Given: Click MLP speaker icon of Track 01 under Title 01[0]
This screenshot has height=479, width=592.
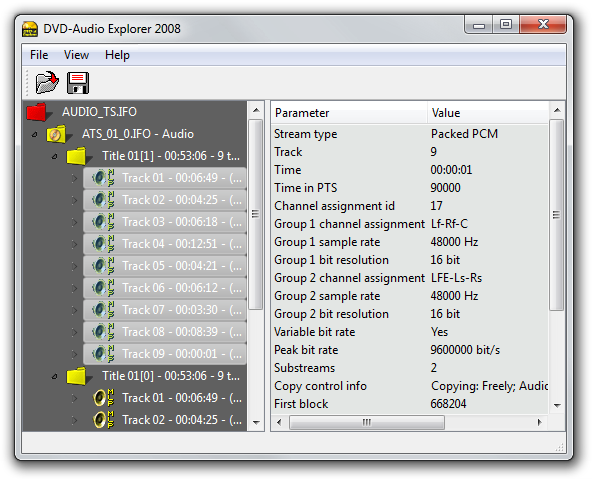Looking at the screenshot, I should click(x=103, y=398).
